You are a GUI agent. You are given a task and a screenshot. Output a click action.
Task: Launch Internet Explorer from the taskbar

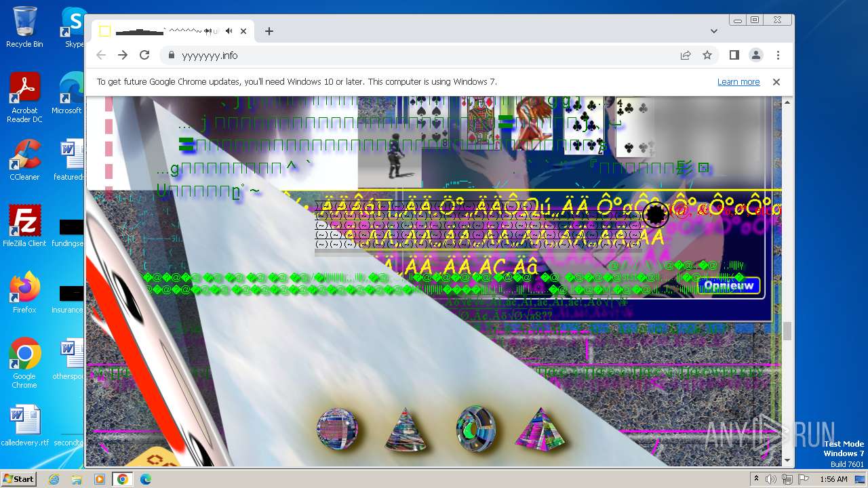(54, 479)
